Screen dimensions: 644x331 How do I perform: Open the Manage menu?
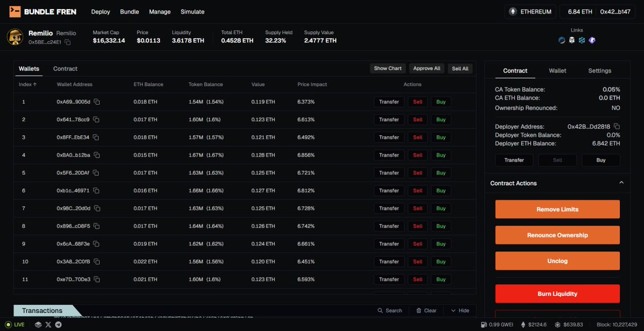point(160,12)
